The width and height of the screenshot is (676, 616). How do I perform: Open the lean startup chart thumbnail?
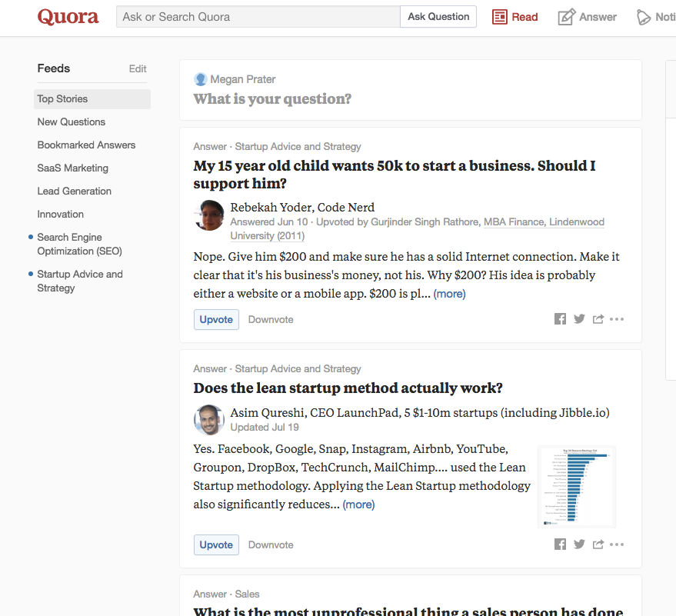(x=576, y=486)
